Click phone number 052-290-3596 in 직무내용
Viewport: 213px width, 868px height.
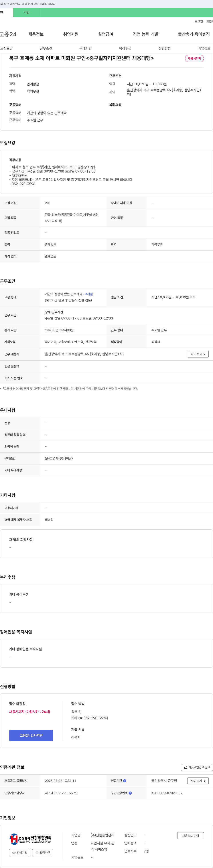23,184
